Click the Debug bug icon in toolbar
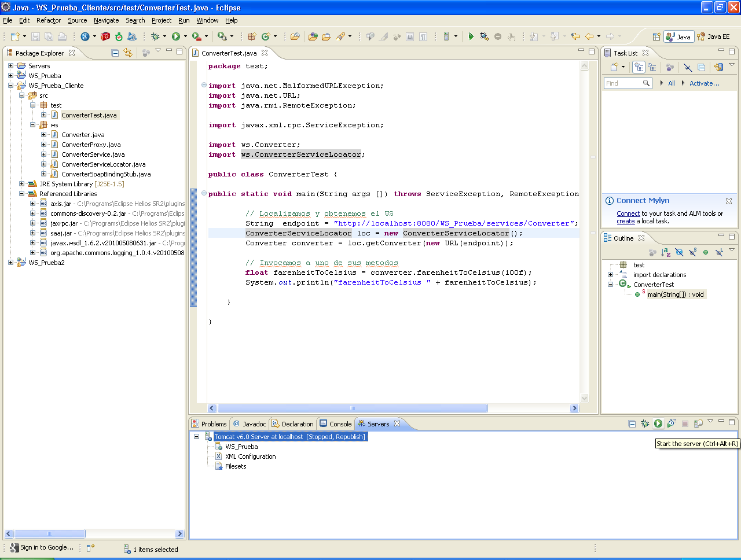 (x=155, y=36)
